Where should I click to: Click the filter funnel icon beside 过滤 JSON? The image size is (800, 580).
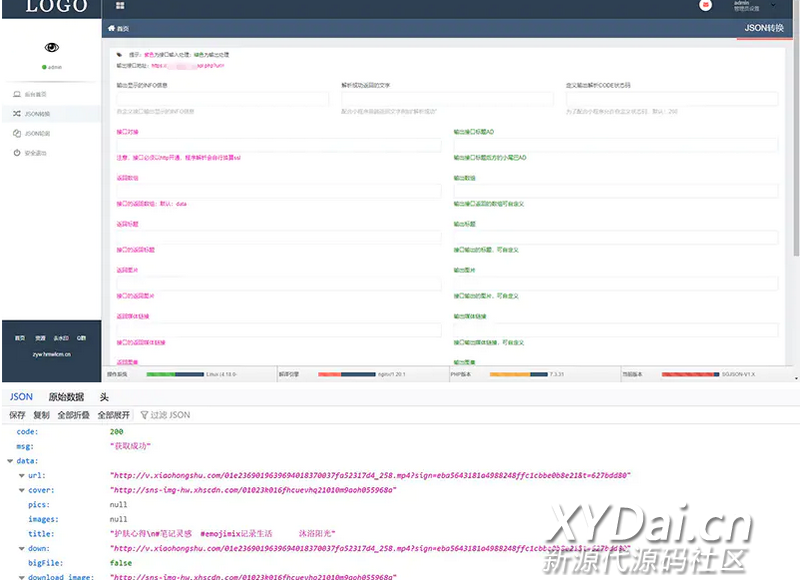143,415
